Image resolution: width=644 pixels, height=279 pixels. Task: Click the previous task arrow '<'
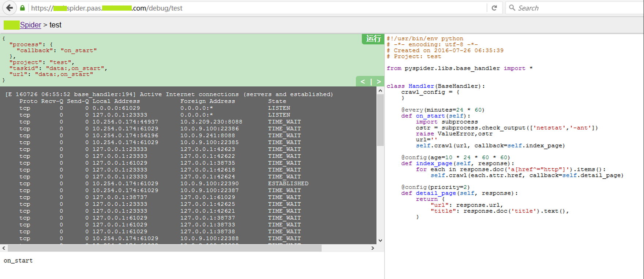363,82
